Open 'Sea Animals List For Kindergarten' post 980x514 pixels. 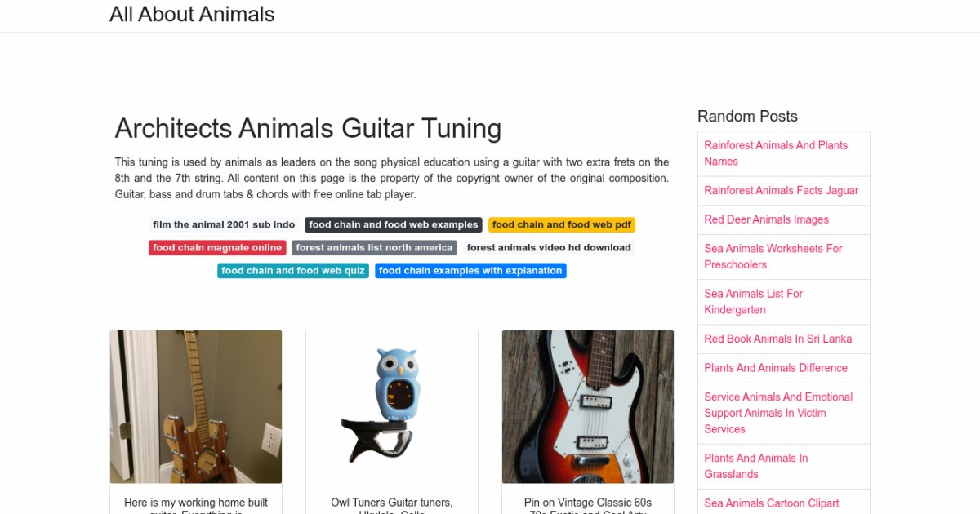753,301
